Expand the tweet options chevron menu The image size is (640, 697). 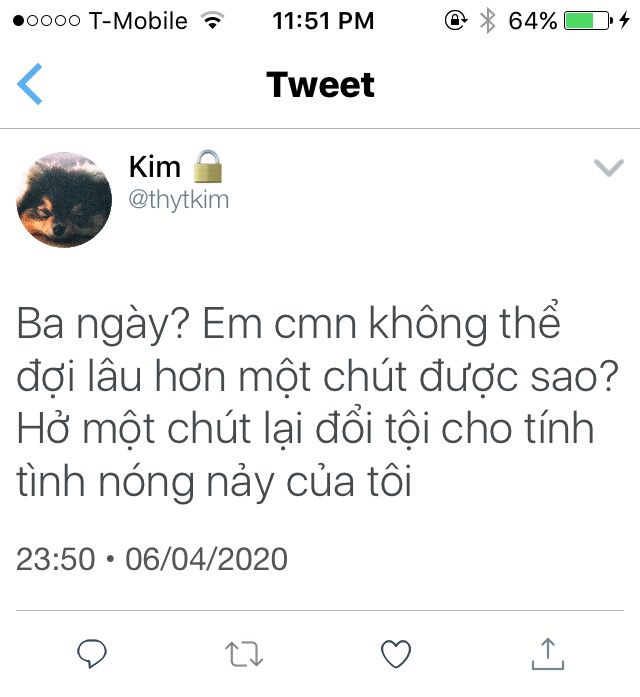click(x=609, y=168)
